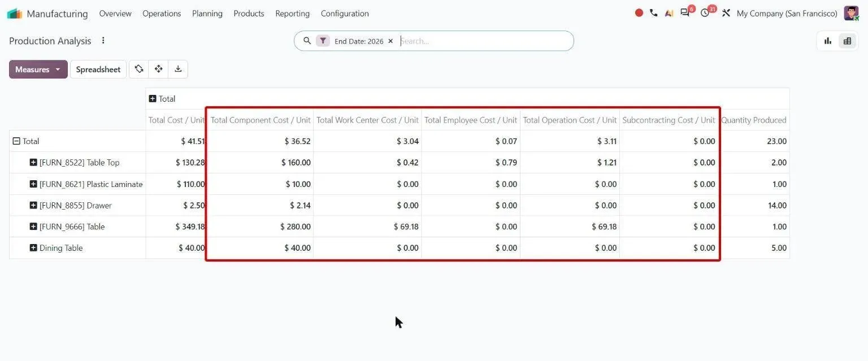
Task: Sort by Quantity Produced column
Action: [x=754, y=120]
